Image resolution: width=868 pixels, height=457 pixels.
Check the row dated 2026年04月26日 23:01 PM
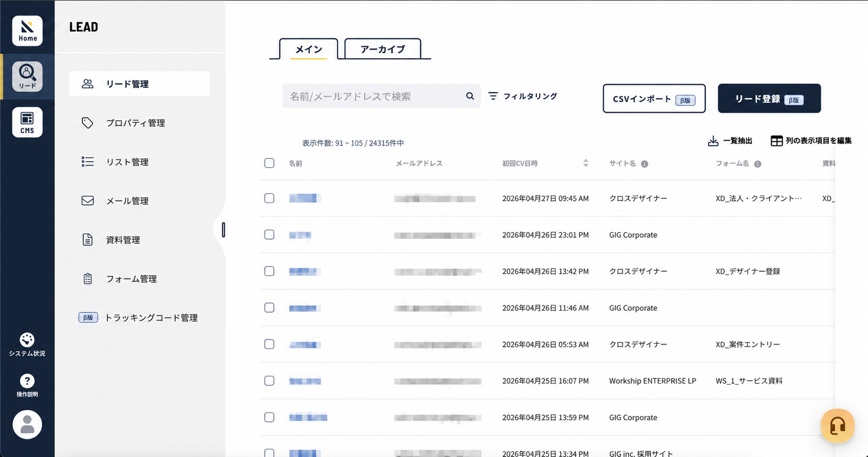269,235
